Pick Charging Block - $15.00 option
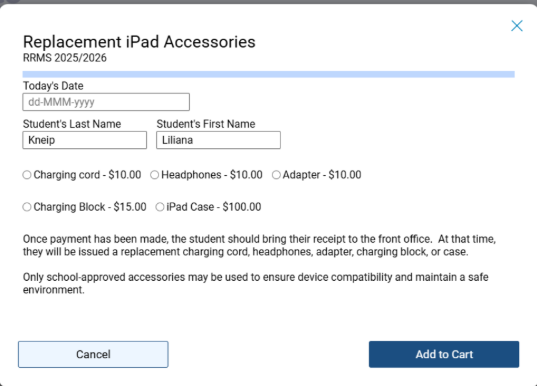Image resolution: width=537 pixels, height=386 pixels. tap(27, 207)
